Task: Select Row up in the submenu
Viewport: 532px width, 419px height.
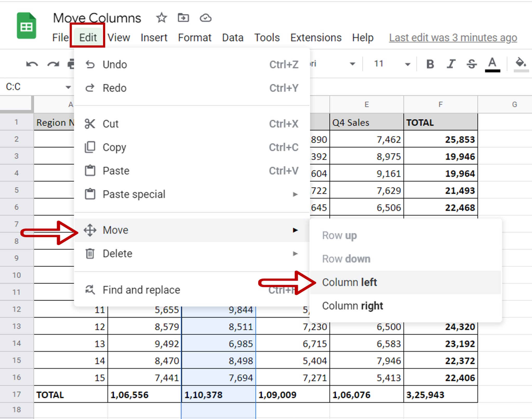Action: (x=405, y=235)
